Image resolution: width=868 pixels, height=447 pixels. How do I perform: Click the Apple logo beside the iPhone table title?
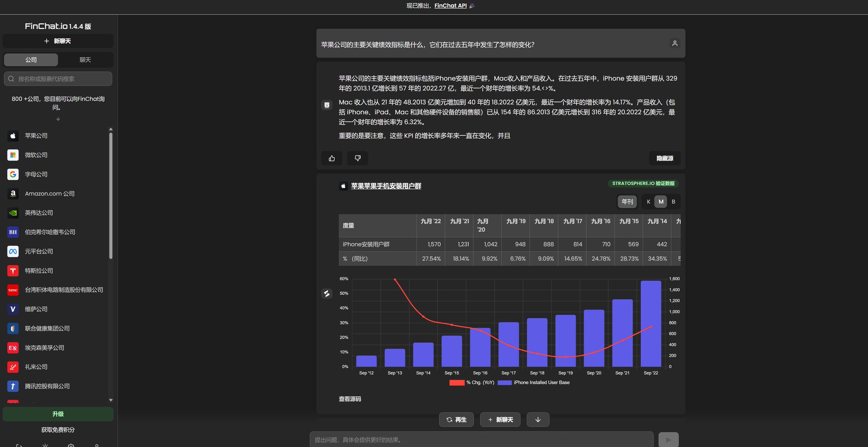click(343, 186)
